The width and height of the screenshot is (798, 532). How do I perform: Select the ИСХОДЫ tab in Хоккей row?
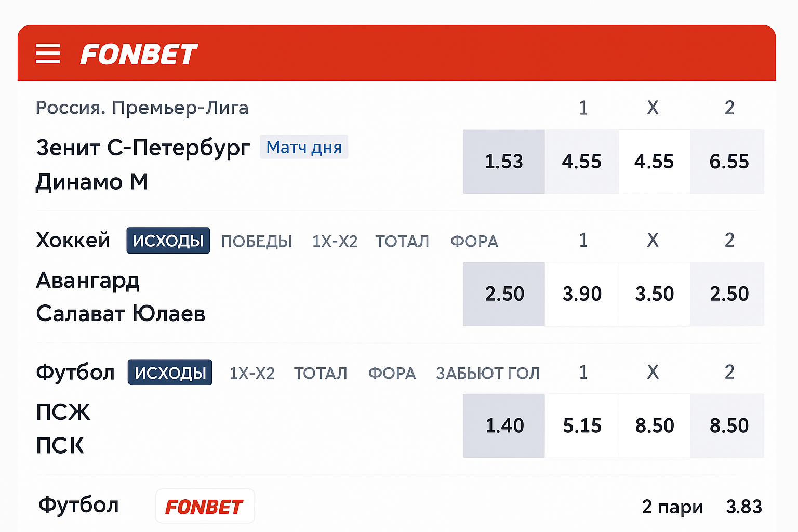click(x=168, y=241)
